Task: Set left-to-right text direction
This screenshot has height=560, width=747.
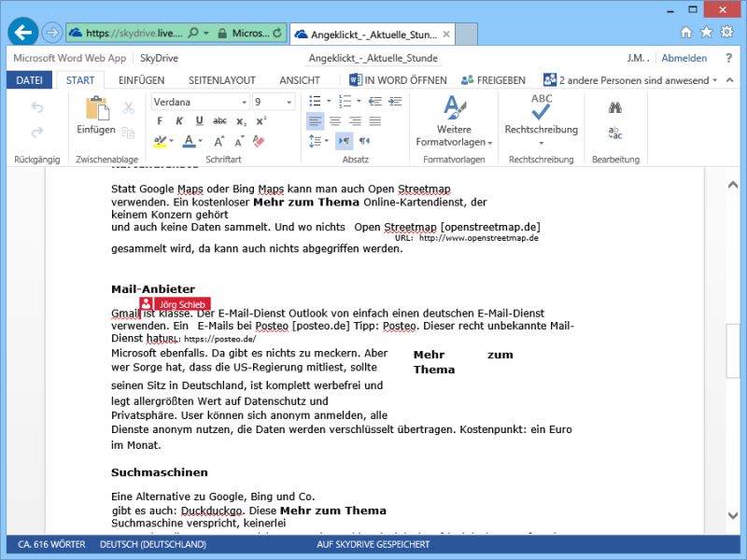Action: pos(344,141)
